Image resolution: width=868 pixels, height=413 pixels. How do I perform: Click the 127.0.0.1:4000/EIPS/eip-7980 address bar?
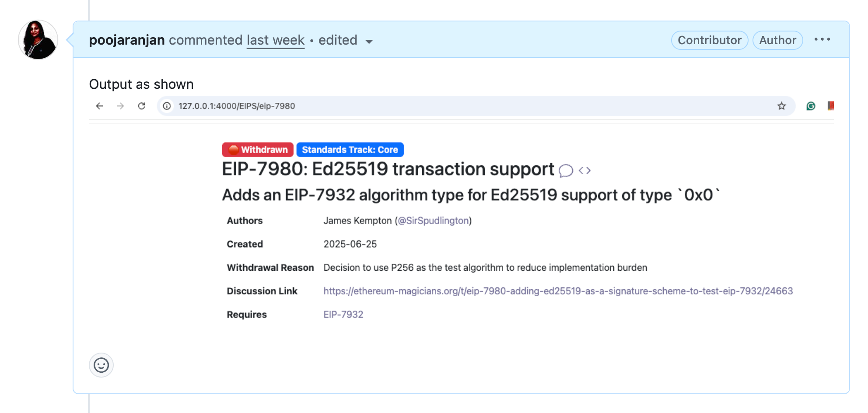coord(437,106)
